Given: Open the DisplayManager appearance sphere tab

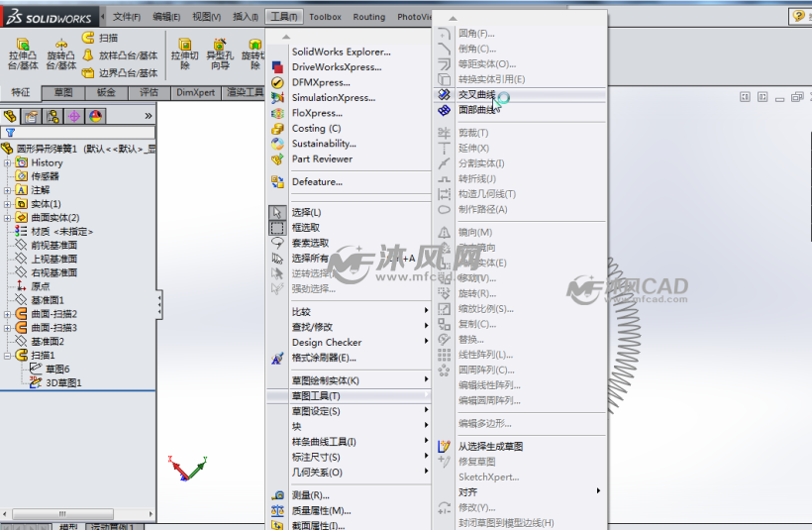Looking at the screenshot, I should [x=95, y=117].
